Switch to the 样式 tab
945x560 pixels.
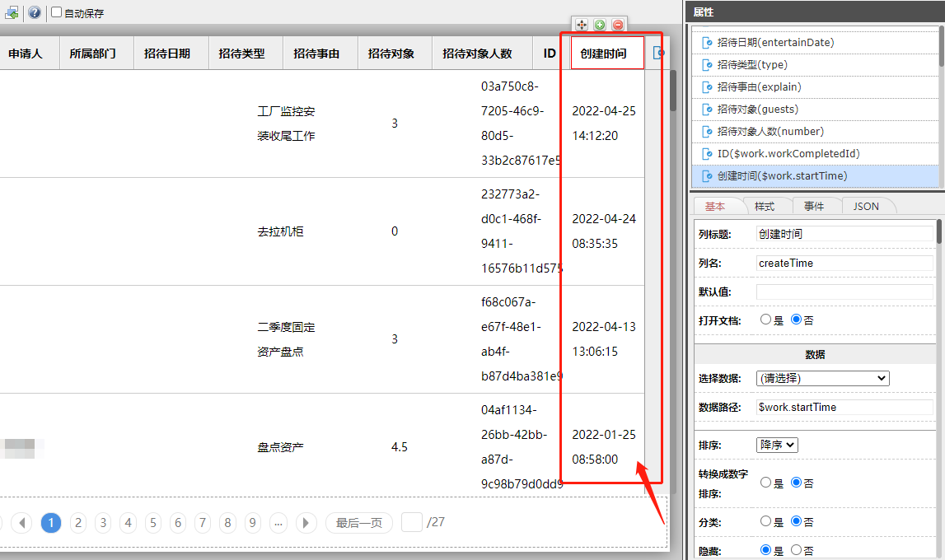tap(764, 206)
